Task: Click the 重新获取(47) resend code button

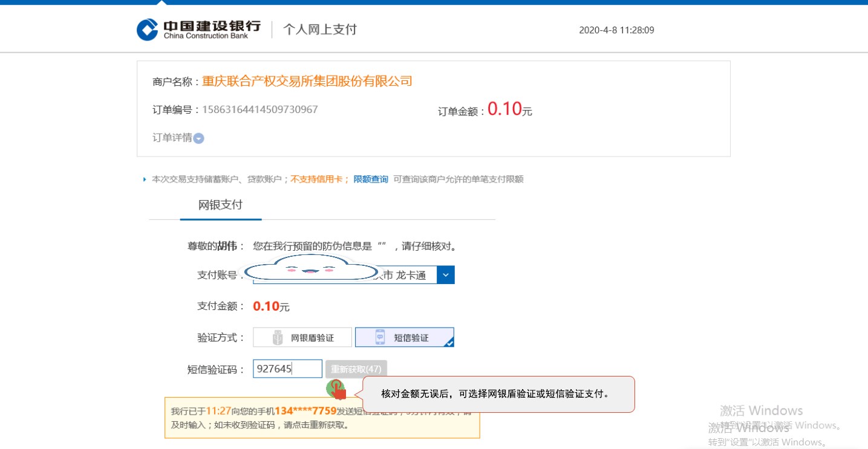Action: [356, 369]
